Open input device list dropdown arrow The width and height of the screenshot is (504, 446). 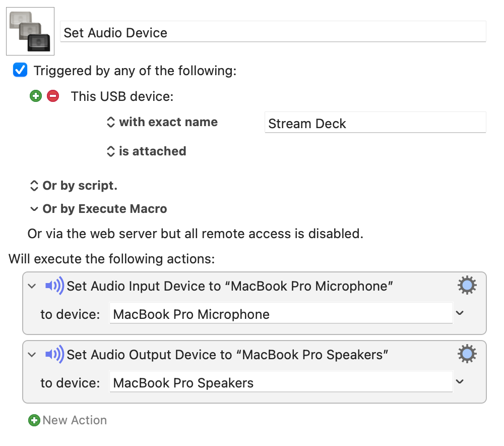click(460, 313)
